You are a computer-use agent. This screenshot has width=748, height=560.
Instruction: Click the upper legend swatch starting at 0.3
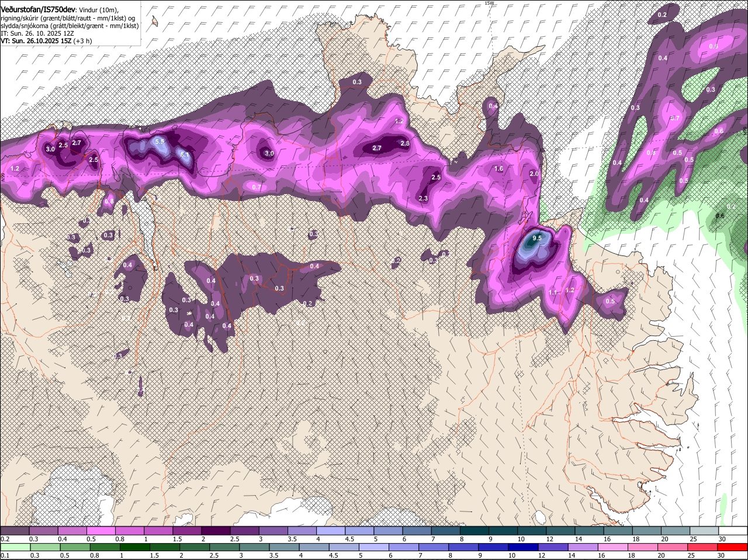[43, 530]
